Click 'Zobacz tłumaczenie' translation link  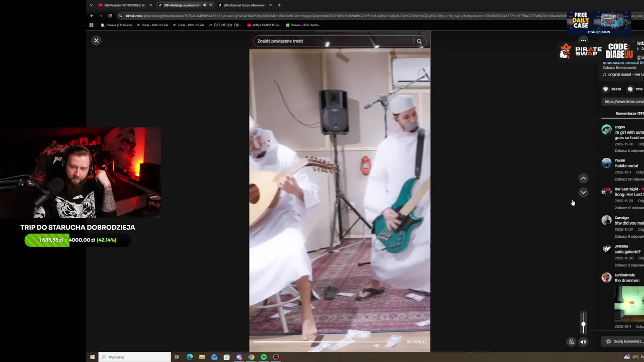pos(619,68)
